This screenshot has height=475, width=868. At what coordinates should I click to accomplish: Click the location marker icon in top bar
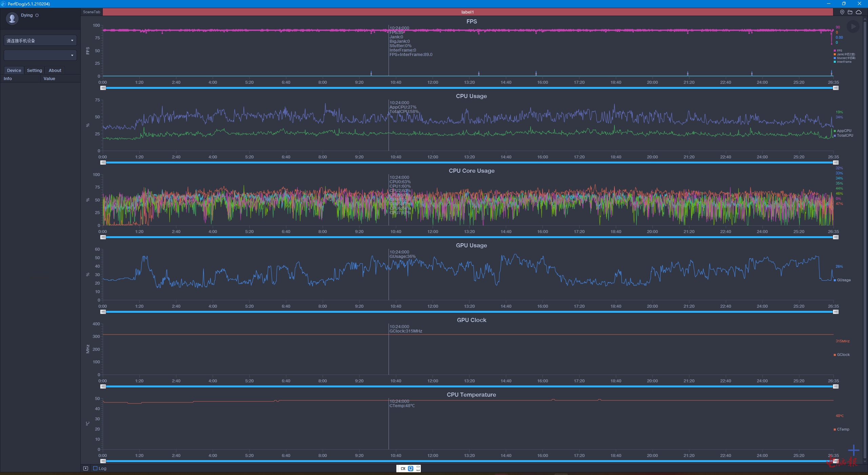(x=842, y=12)
